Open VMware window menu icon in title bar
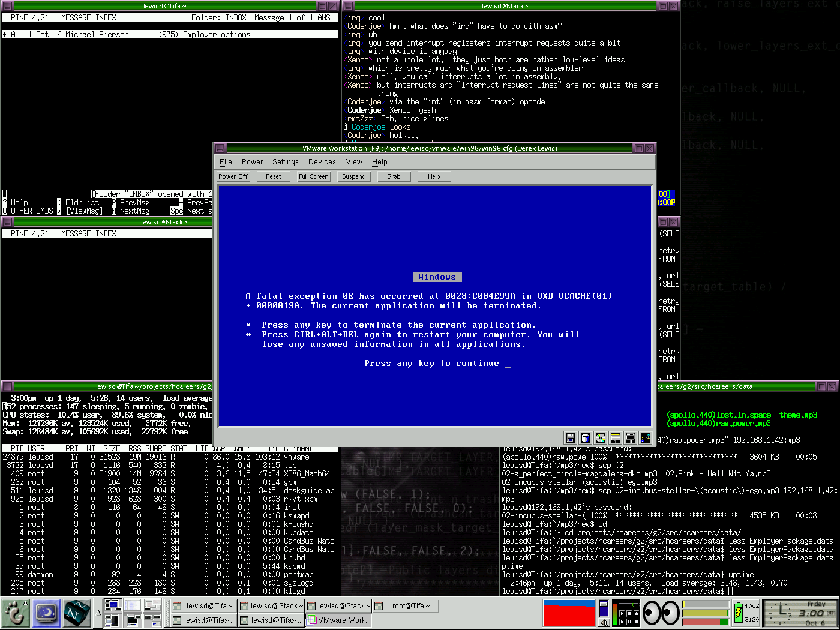The image size is (840, 630). (220, 148)
